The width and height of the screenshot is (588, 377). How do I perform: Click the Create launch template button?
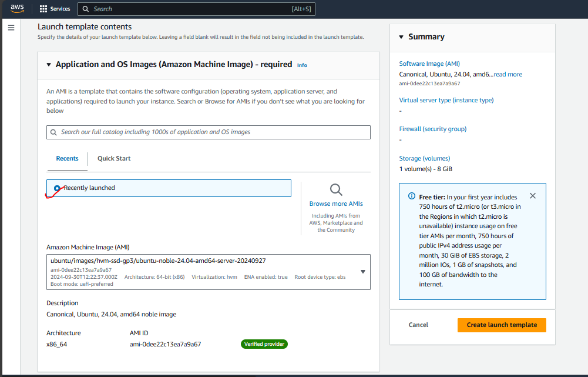pyautogui.click(x=502, y=325)
